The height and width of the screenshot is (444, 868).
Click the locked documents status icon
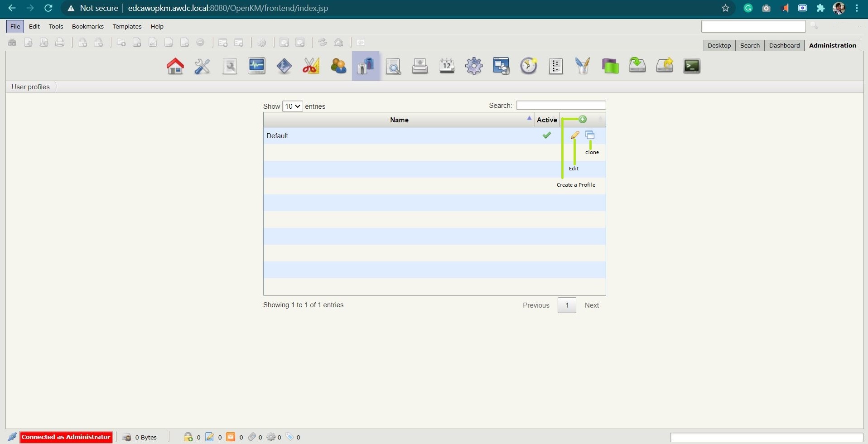188,437
